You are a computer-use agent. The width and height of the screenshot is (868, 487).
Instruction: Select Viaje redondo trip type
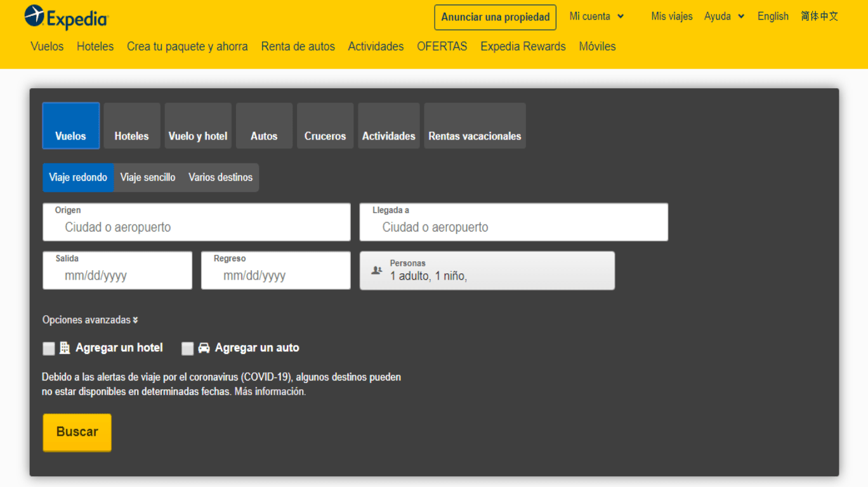(x=78, y=178)
